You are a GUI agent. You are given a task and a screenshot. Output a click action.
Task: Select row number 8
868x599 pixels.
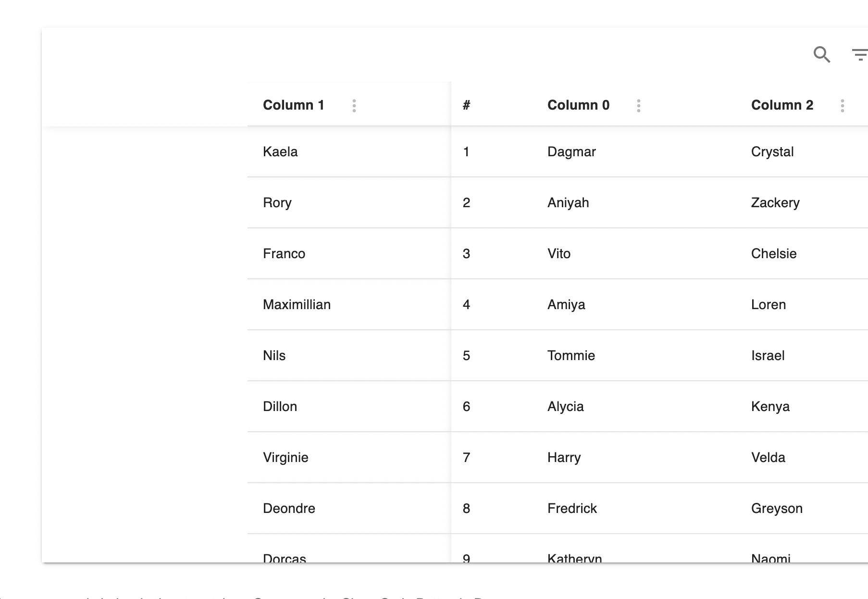click(x=466, y=509)
